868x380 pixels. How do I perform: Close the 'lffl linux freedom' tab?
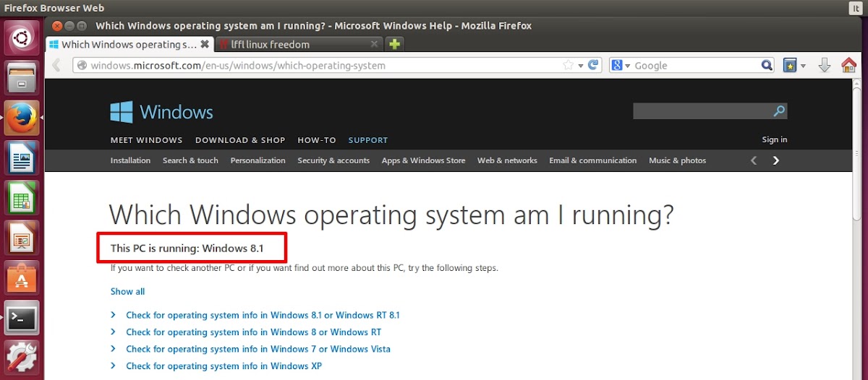click(374, 44)
